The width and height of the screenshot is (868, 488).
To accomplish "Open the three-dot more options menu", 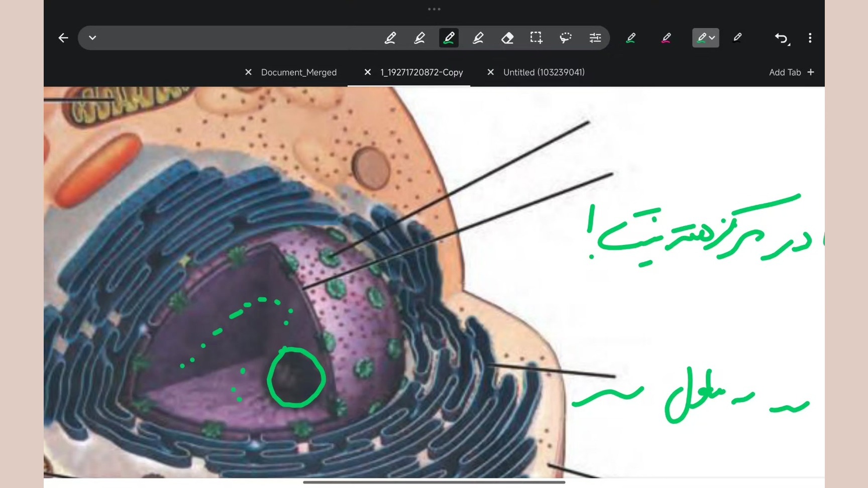I will coord(810,38).
